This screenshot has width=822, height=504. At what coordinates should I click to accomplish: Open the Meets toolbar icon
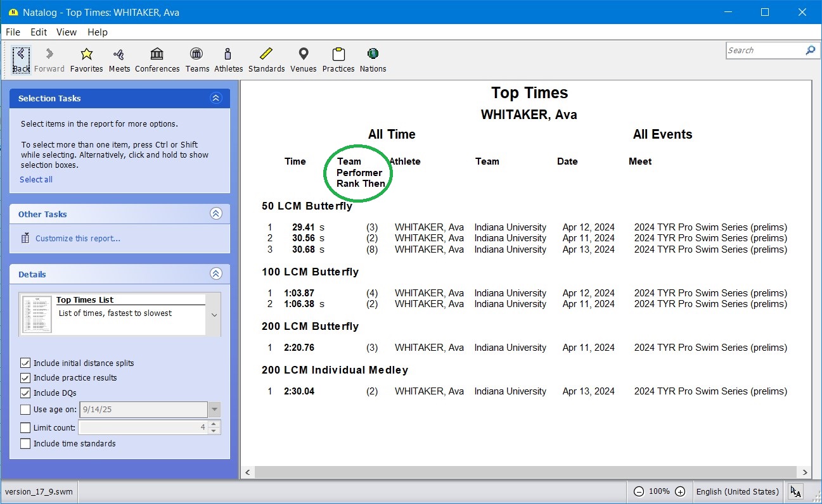[x=119, y=54]
